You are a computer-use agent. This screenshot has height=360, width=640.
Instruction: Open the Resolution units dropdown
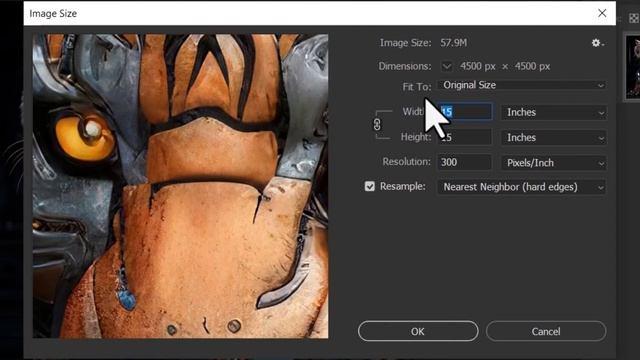tap(554, 163)
